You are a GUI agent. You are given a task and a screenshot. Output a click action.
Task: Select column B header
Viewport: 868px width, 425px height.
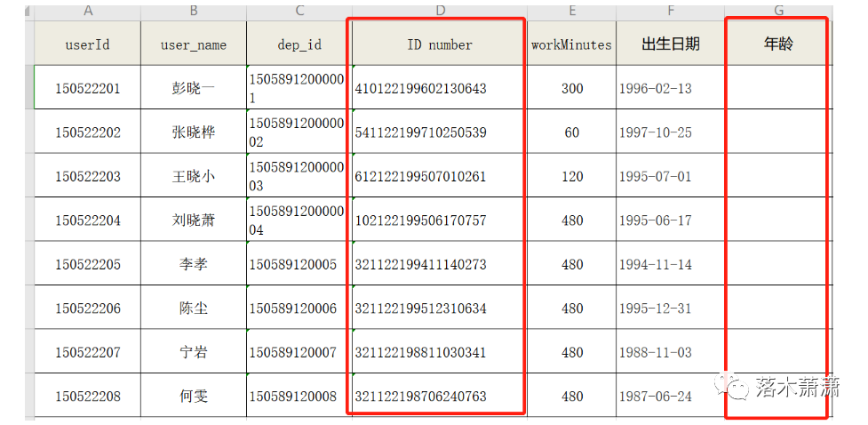tap(194, 12)
